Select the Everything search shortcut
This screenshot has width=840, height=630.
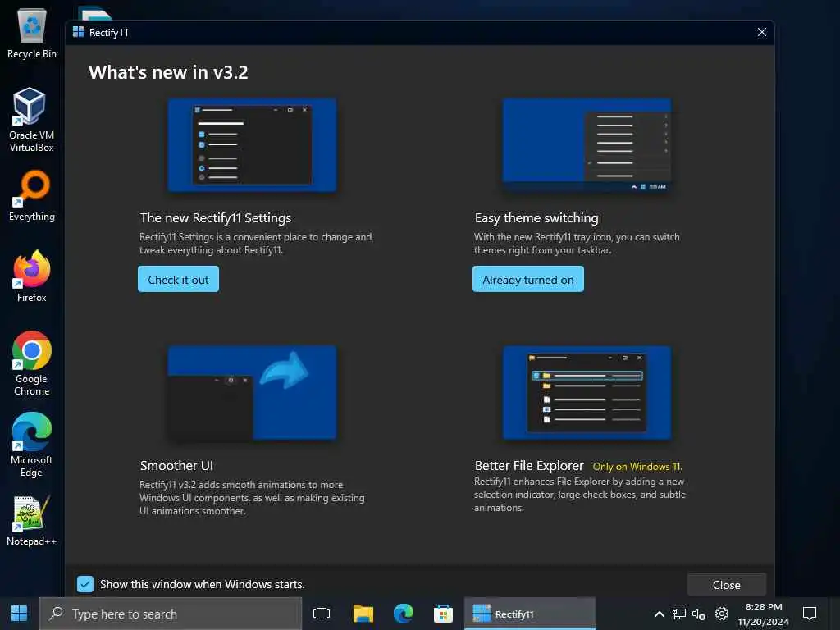[x=32, y=195]
